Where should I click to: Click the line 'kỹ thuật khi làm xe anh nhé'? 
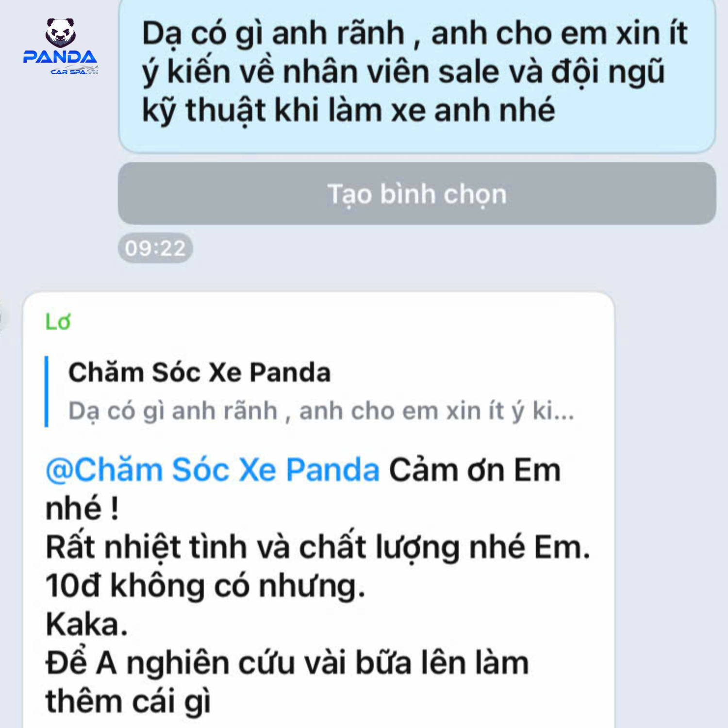tap(348, 110)
